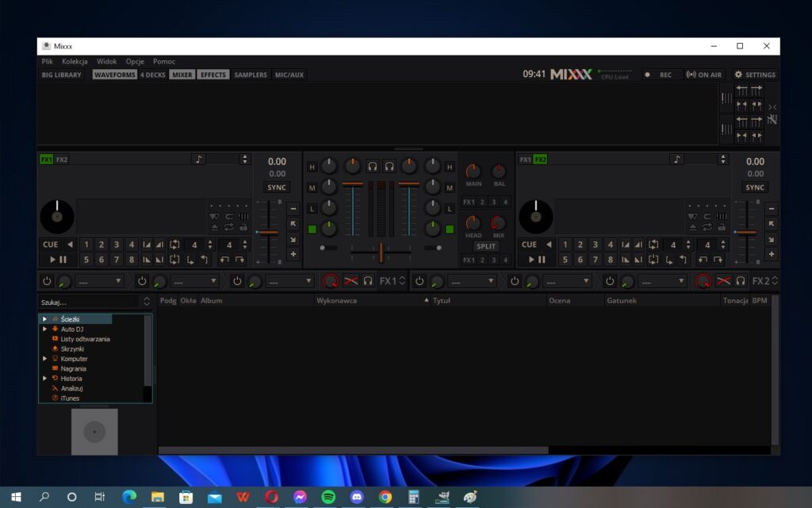Click the BIG LIBRARY button

coord(62,75)
